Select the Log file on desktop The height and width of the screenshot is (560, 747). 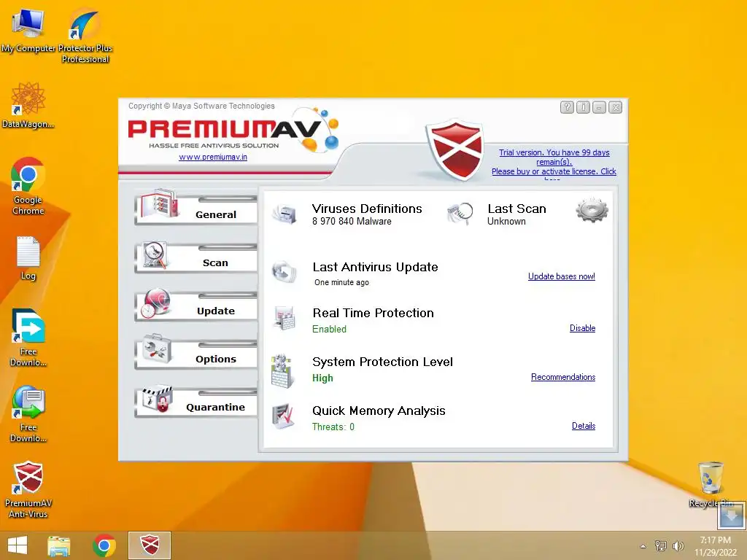pyautogui.click(x=28, y=258)
